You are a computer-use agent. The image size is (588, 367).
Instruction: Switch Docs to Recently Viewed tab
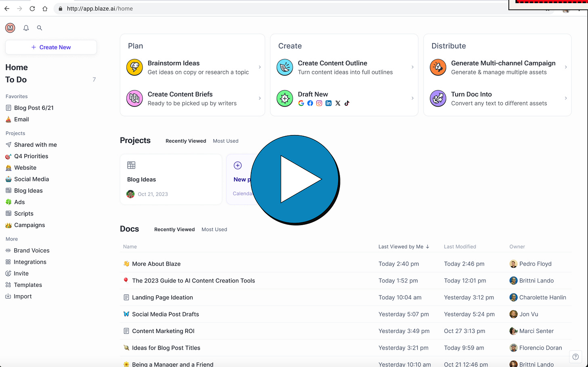[174, 230]
